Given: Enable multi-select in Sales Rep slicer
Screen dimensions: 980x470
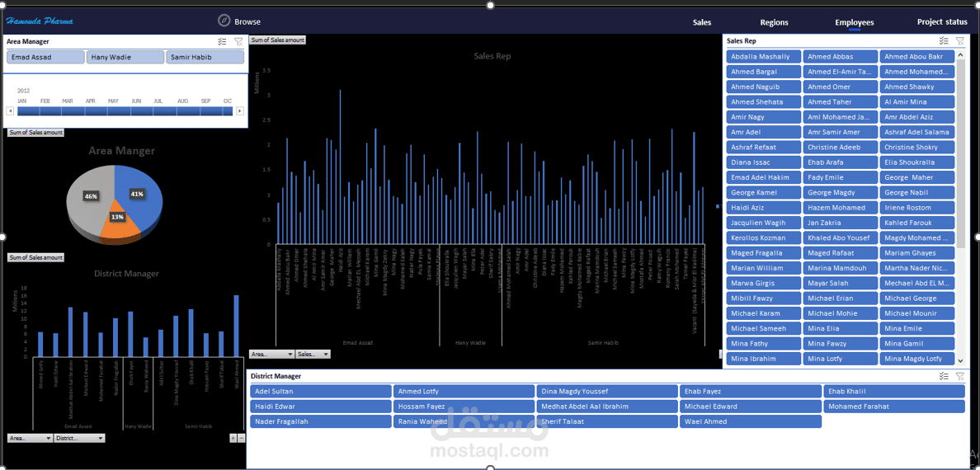Looking at the screenshot, I should pos(944,40).
